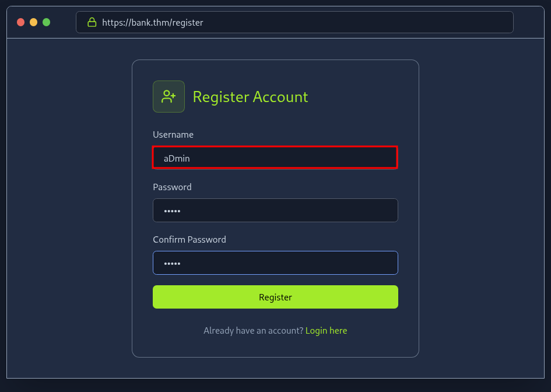Screen dimensions: 551x392
Task: Click the yellow minimize window dot
Action: tap(34, 22)
